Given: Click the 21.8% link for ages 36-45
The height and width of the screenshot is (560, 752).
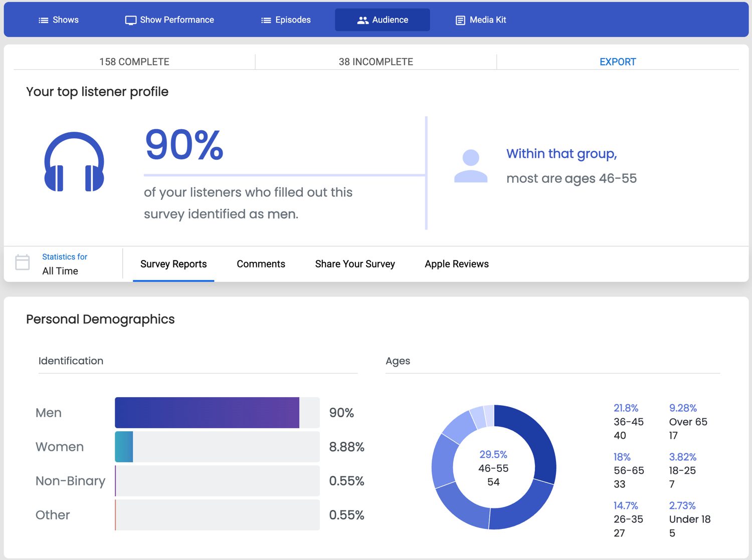Looking at the screenshot, I should coord(626,408).
